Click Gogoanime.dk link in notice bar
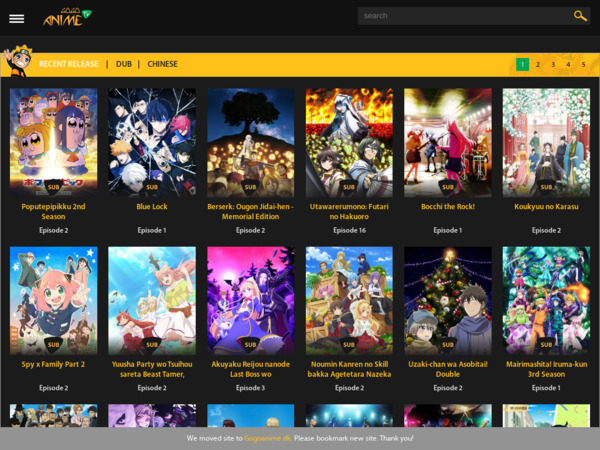Image resolution: width=600 pixels, height=450 pixels. tap(267, 438)
